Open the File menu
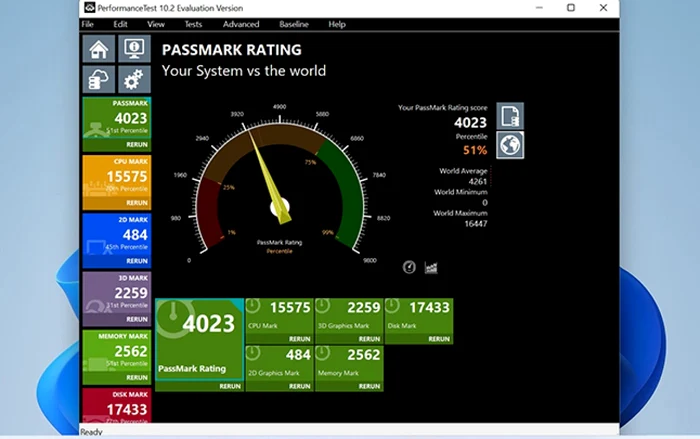The width and height of the screenshot is (700, 439). (x=88, y=24)
